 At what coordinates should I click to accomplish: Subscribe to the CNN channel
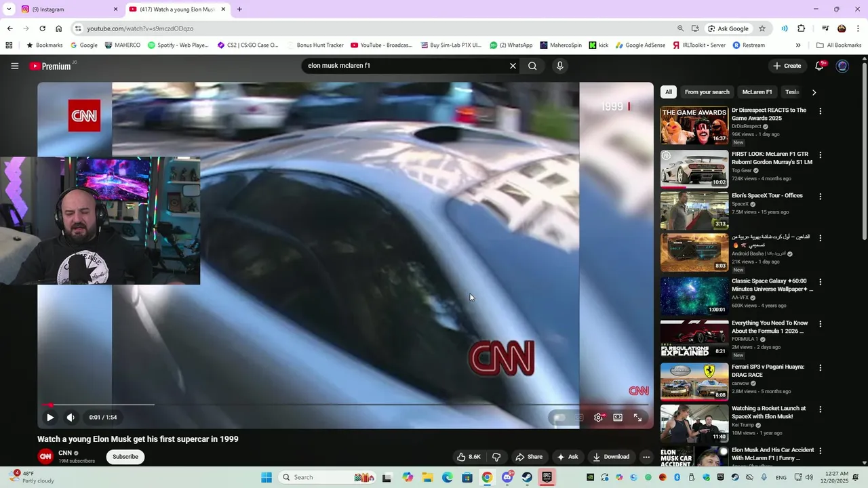[125, 457]
